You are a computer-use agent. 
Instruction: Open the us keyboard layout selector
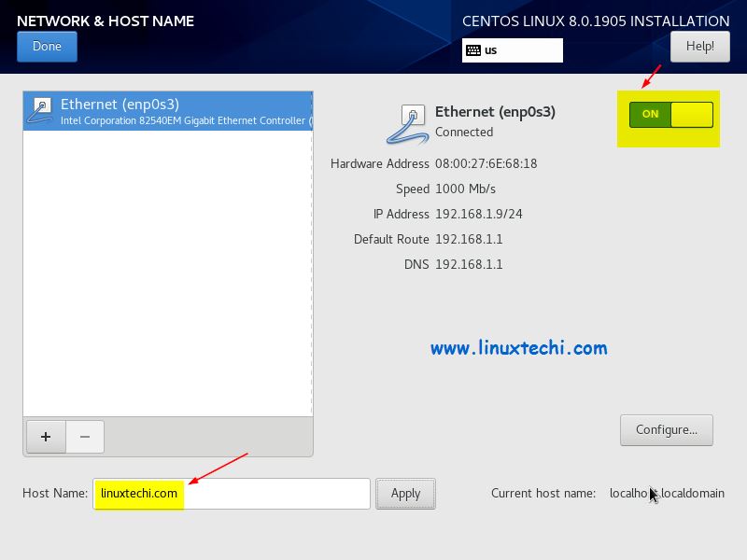click(512, 50)
